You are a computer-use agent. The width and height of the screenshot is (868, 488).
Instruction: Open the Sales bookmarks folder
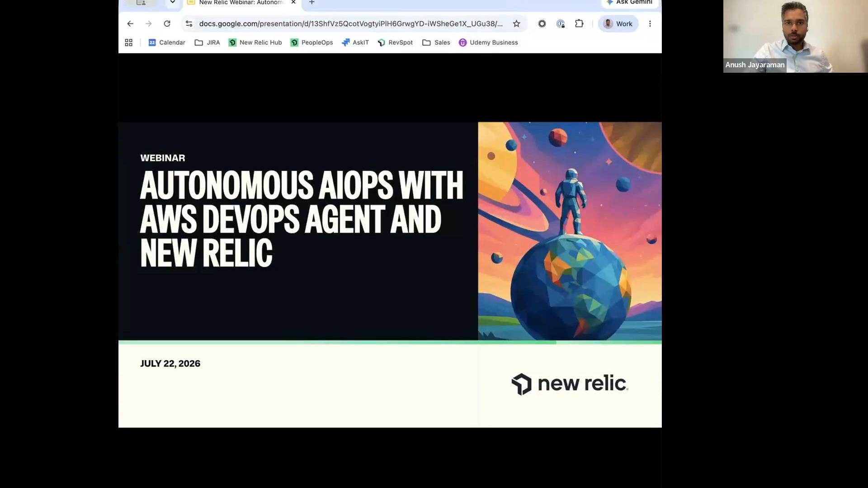(x=436, y=42)
